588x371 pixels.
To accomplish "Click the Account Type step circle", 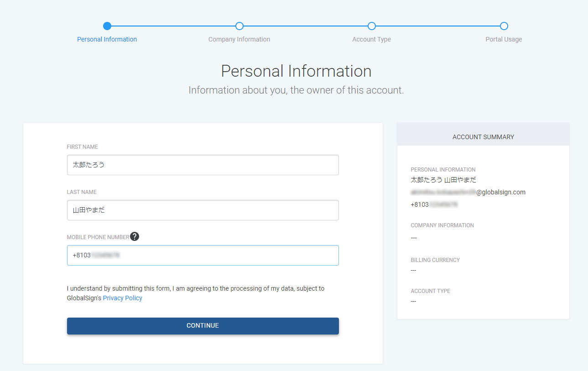I will [x=372, y=26].
